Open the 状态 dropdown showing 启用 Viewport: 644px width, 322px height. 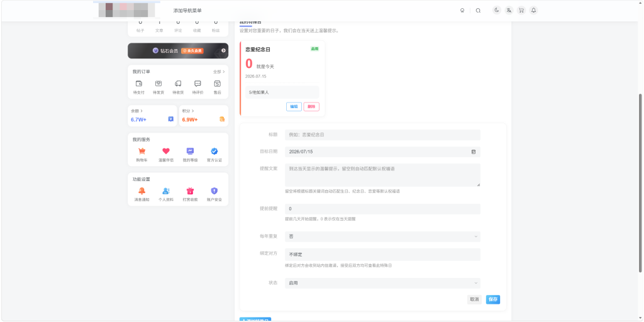click(x=382, y=283)
